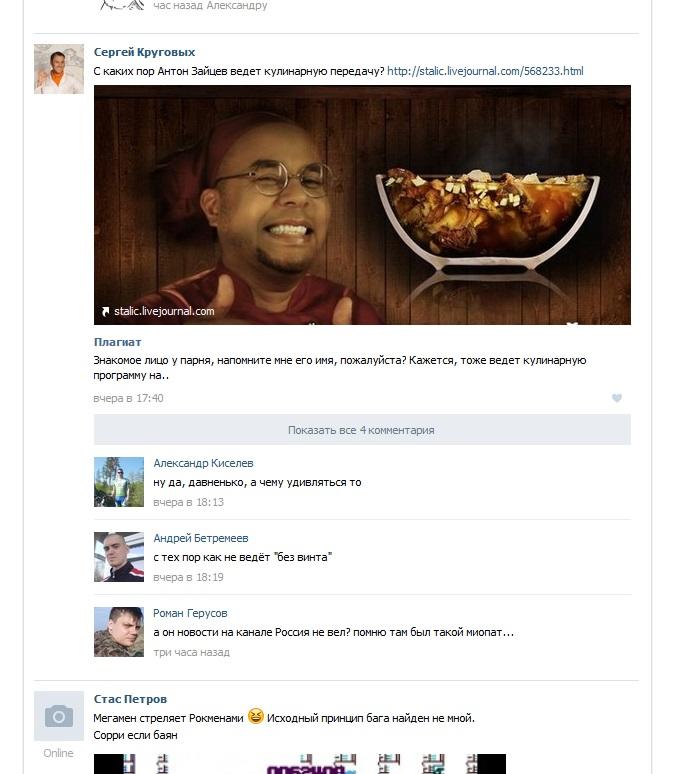This screenshot has width=686, height=774.
Task: Open Андрей Бетремеев commenter profile
Action: 201,538
